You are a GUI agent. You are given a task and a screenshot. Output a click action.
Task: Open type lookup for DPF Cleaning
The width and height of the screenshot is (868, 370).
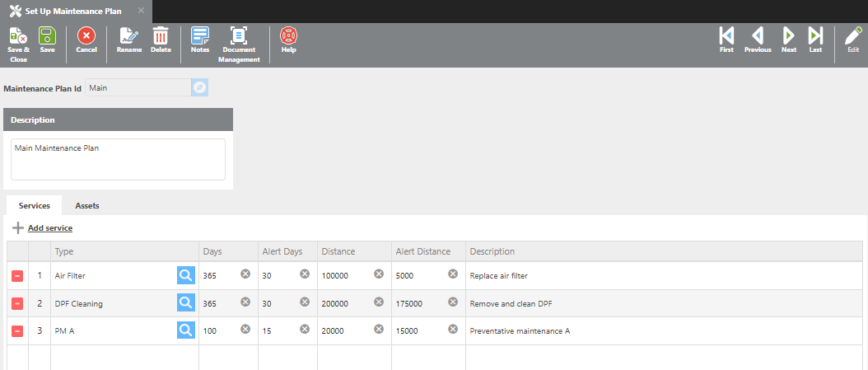[186, 303]
